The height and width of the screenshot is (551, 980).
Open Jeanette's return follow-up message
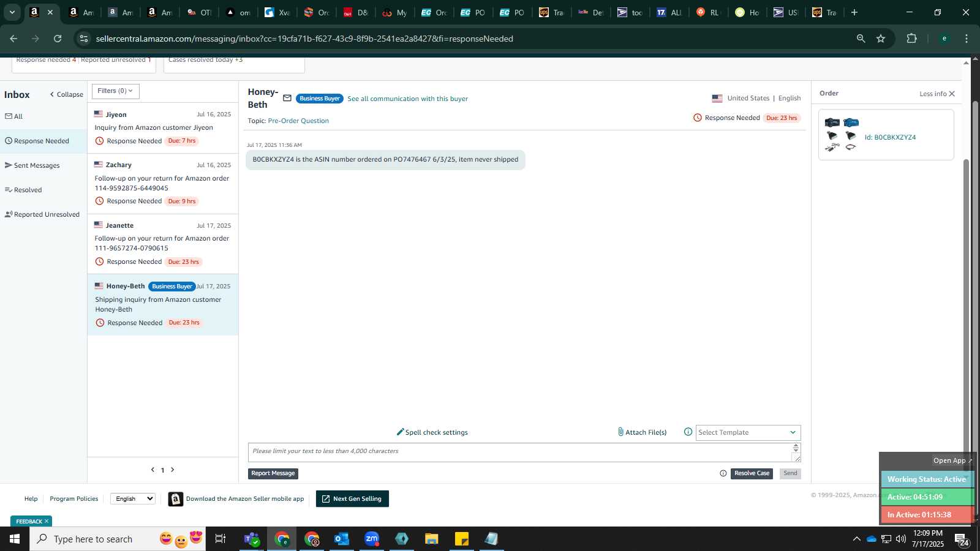(x=163, y=243)
